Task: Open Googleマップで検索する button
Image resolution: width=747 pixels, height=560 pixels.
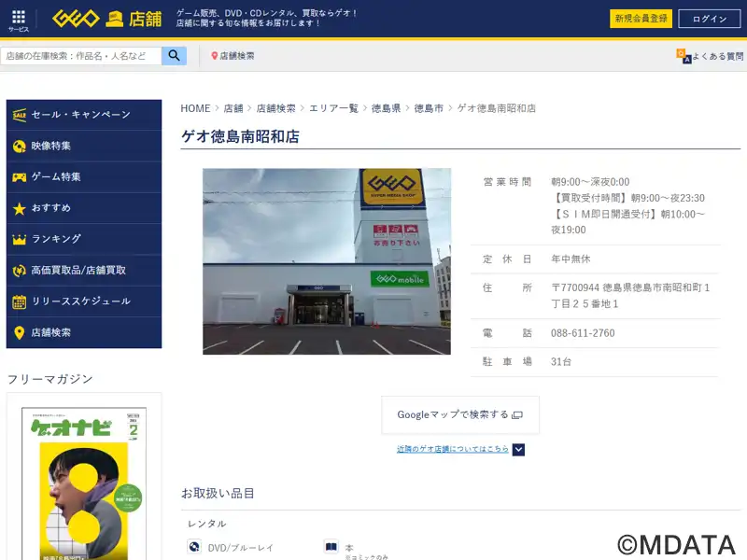Action: (x=459, y=414)
